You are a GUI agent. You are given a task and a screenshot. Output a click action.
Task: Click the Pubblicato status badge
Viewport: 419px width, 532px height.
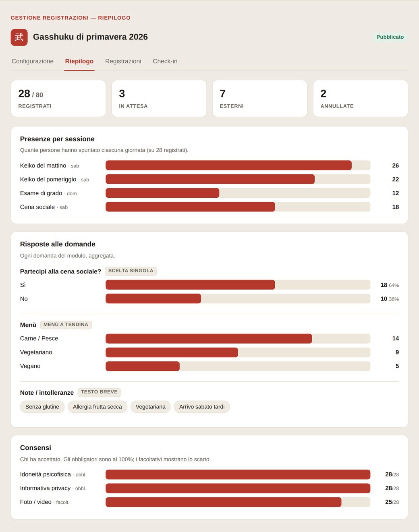coord(390,37)
